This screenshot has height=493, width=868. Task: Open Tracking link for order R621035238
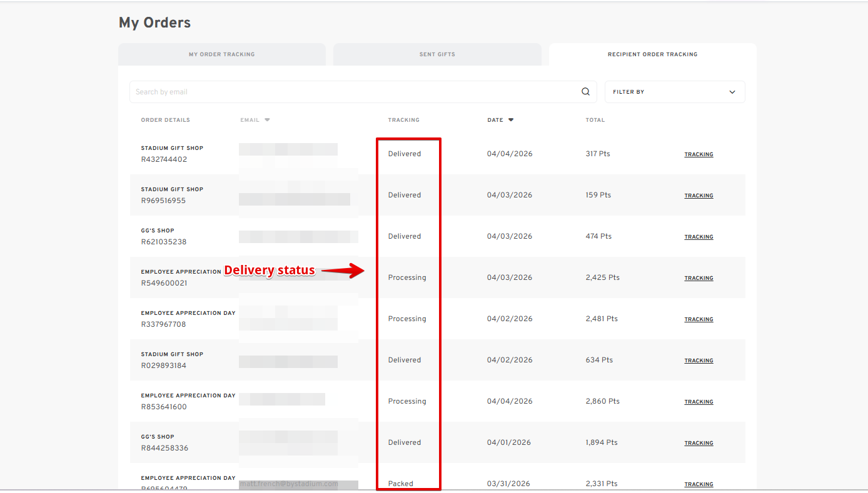(x=699, y=237)
